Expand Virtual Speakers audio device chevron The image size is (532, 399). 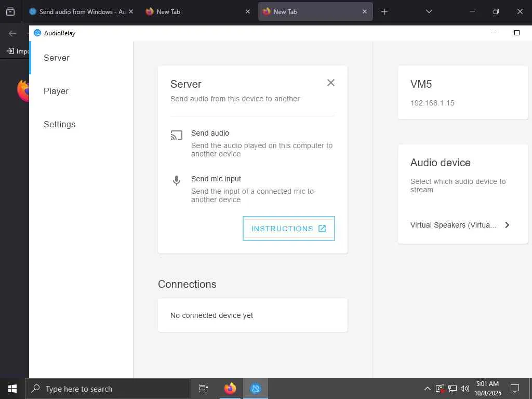[507, 225]
